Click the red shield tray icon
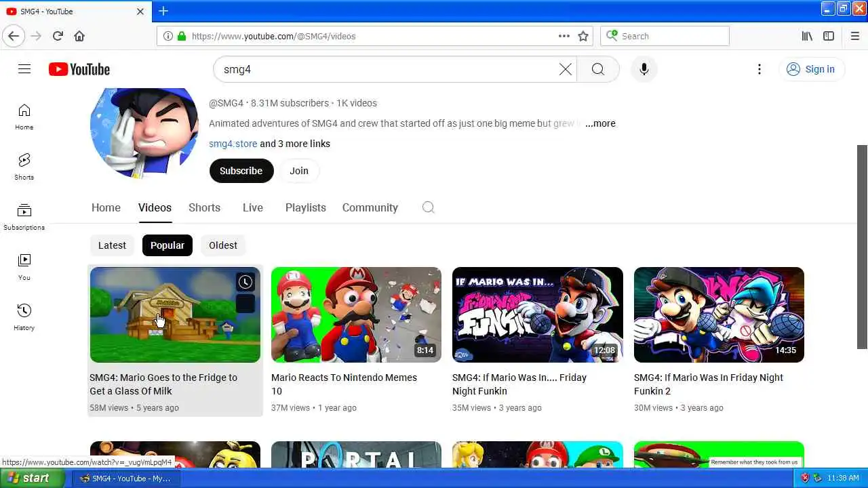Viewport: 868px width, 488px height. (805, 478)
